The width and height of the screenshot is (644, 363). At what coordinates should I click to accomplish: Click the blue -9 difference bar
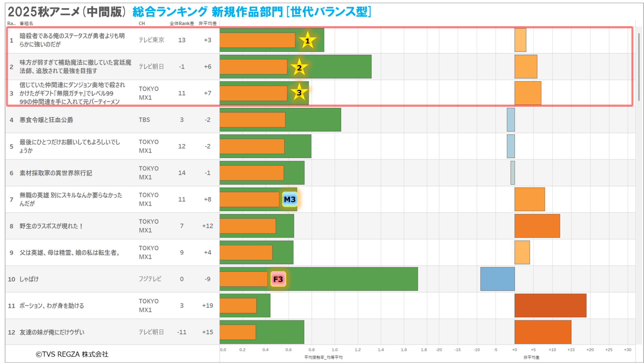[497, 279]
